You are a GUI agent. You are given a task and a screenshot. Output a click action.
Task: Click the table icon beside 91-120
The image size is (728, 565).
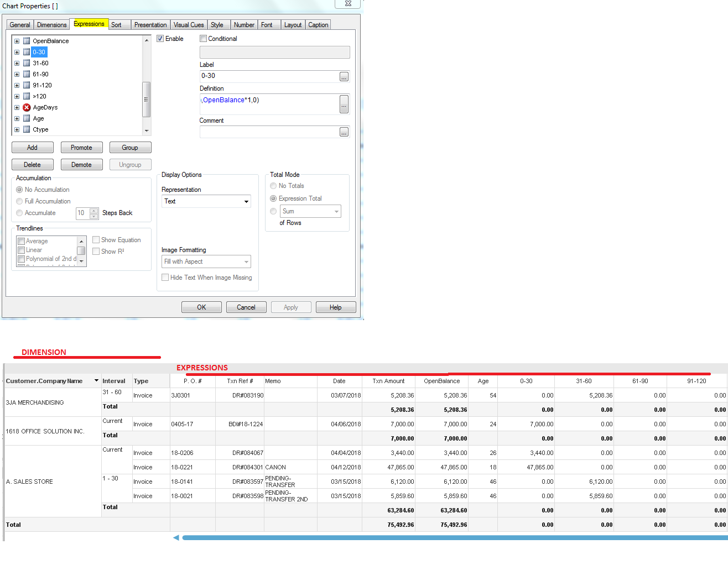point(27,85)
